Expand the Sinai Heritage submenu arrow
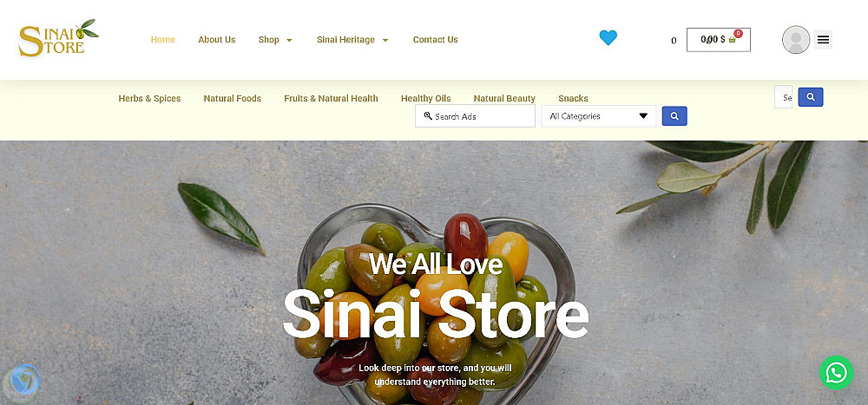This screenshot has height=405, width=868. coord(385,41)
